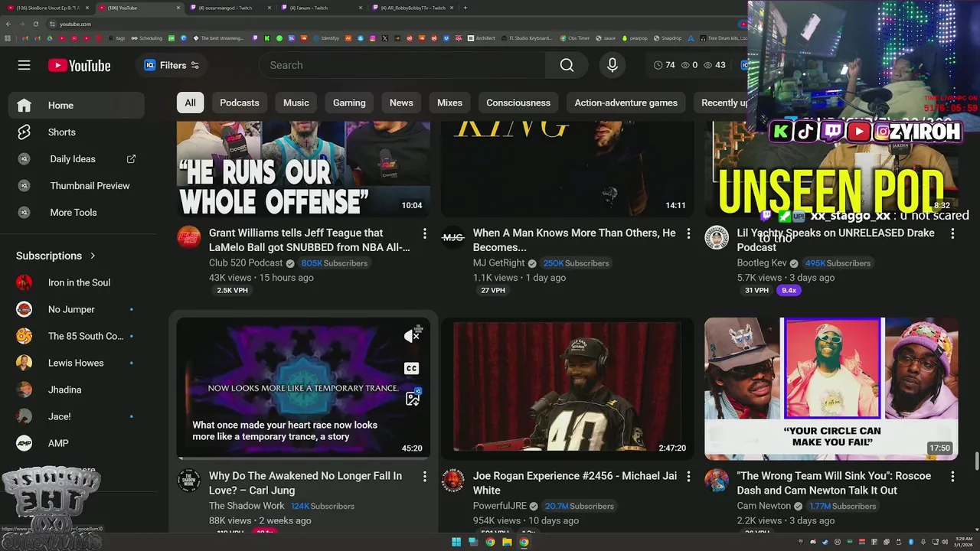Click image download icon on Carl Jung preview
The height and width of the screenshot is (551, 980).
412,398
